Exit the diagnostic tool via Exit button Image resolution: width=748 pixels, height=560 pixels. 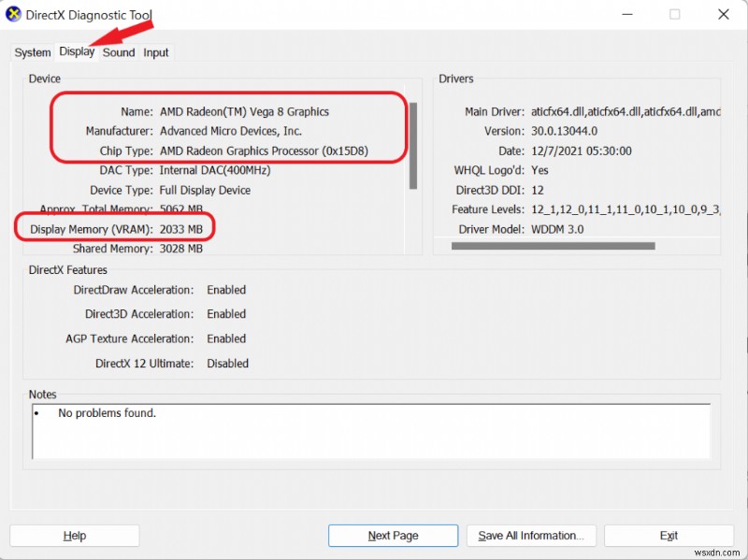point(669,536)
